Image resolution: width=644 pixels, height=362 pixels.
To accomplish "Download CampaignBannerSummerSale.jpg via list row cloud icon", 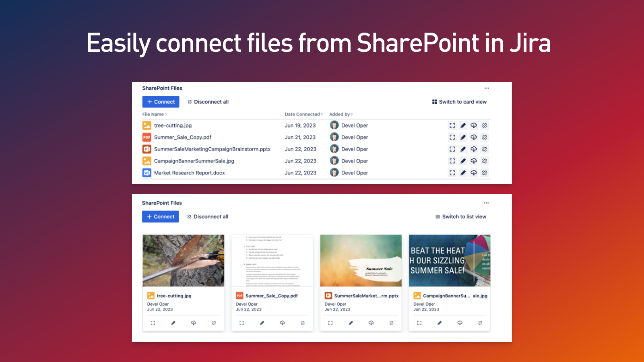I will (474, 161).
